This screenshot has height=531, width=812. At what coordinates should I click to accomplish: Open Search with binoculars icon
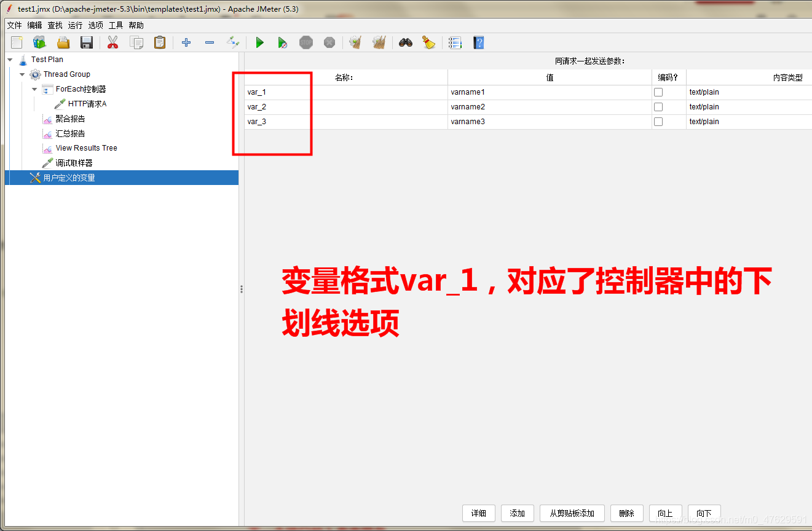pyautogui.click(x=405, y=42)
